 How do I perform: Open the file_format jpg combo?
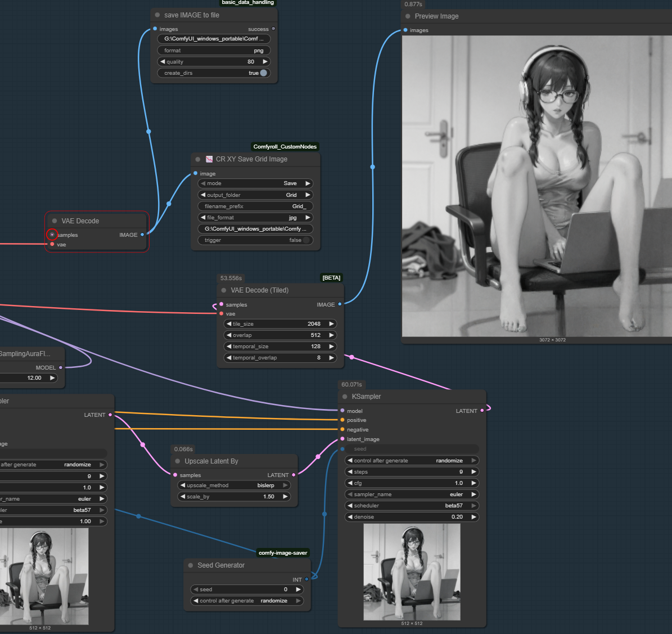[255, 218]
